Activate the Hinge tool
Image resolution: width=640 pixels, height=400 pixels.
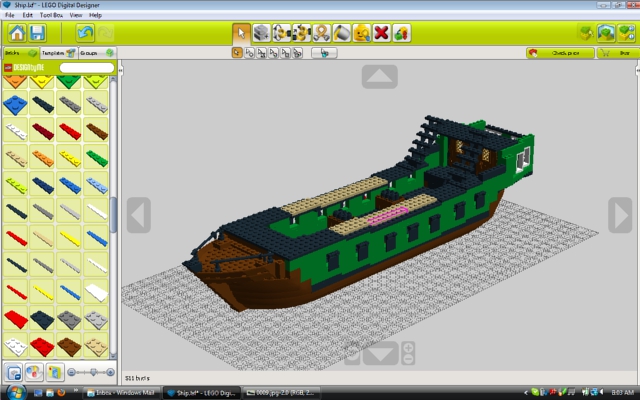(x=282, y=33)
